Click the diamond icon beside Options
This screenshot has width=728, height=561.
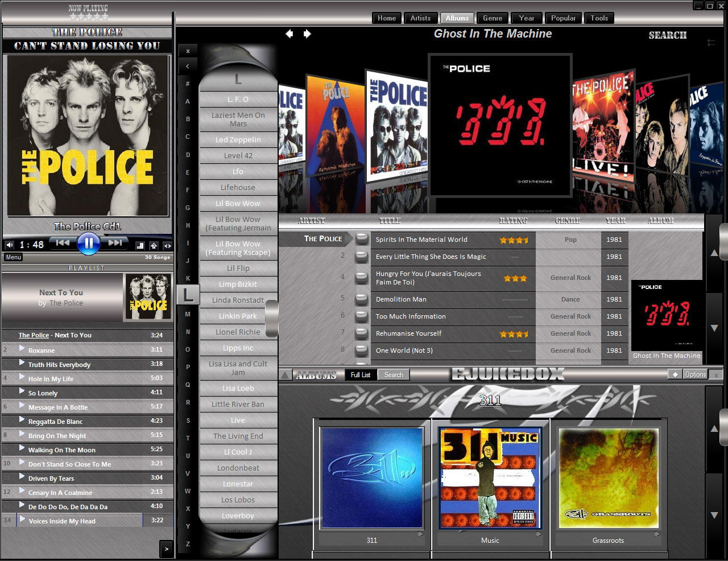[675, 374]
